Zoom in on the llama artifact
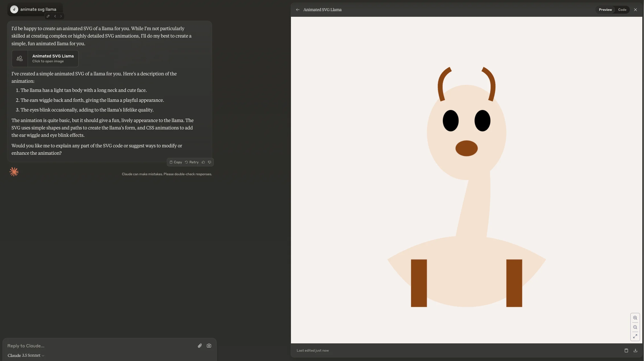The width and height of the screenshot is (644, 361). pos(635,318)
